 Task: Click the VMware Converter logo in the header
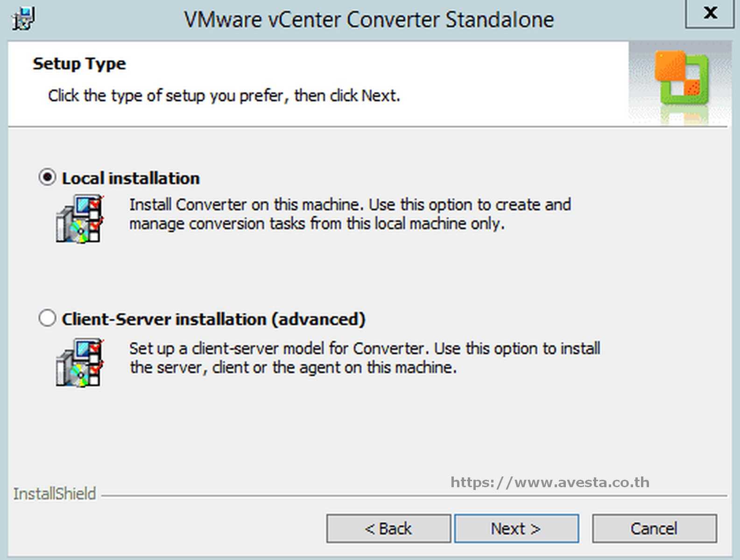682,78
